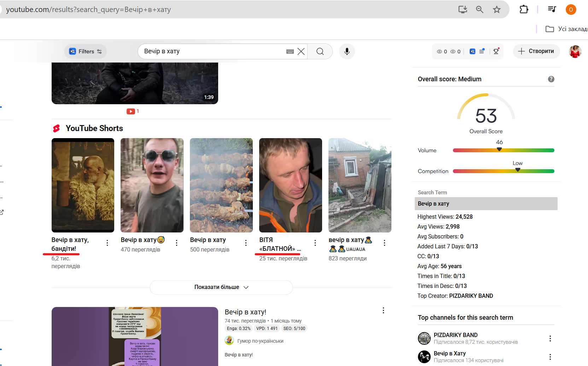The width and height of the screenshot is (588, 366).
Task: Click the install app icon in address bar
Action: pos(462,10)
